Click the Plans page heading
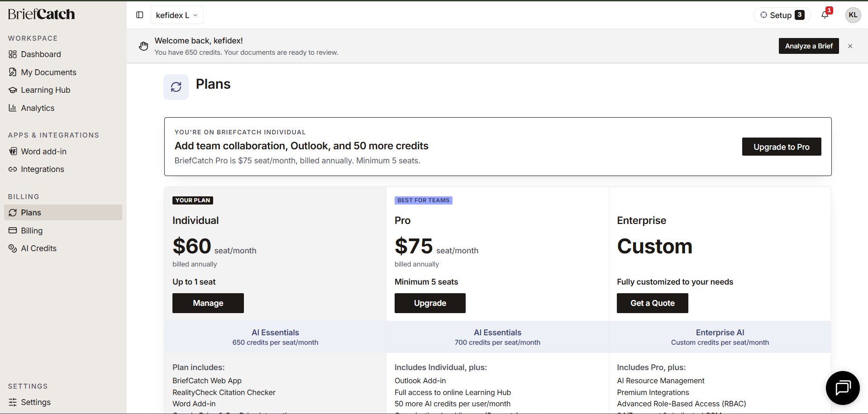 click(x=213, y=84)
